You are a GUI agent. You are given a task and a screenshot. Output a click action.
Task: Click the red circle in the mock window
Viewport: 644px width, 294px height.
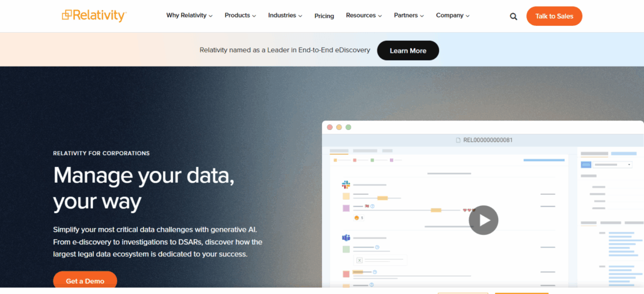pos(329,127)
